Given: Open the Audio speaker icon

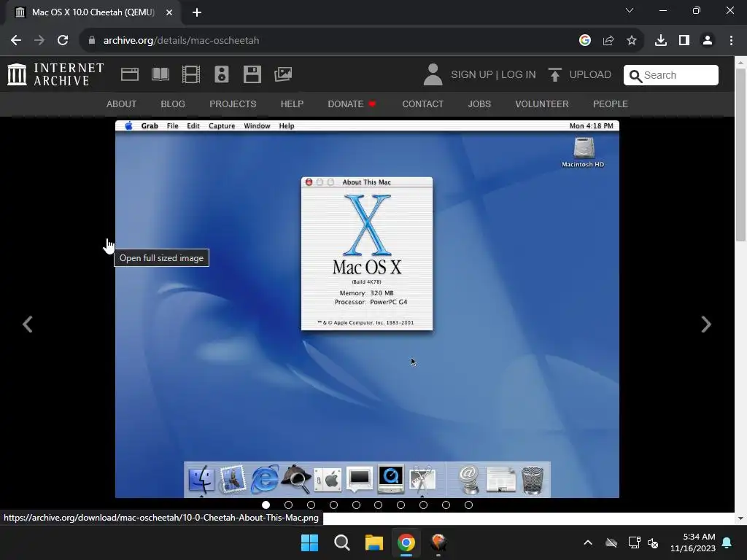Looking at the screenshot, I should click(222, 74).
